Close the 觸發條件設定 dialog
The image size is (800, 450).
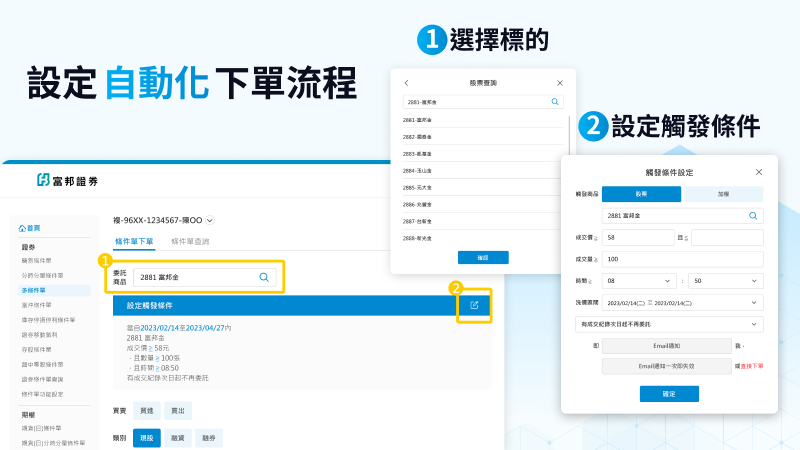[x=759, y=172]
